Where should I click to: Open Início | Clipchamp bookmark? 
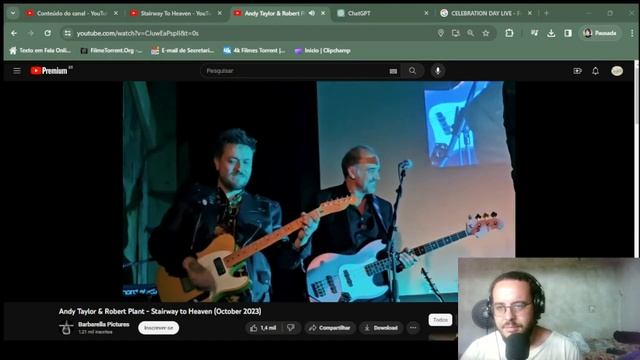pyautogui.click(x=322, y=51)
